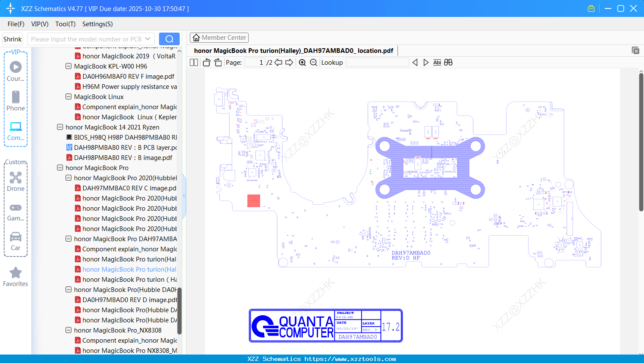Collapse honor MagicBook Pro_NX8308 node

[x=69, y=330]
